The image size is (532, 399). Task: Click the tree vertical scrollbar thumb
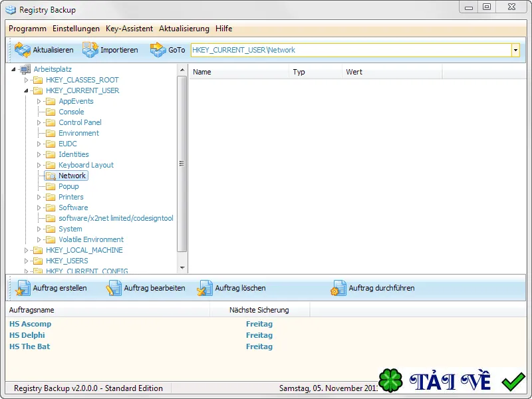pos(182,164)
